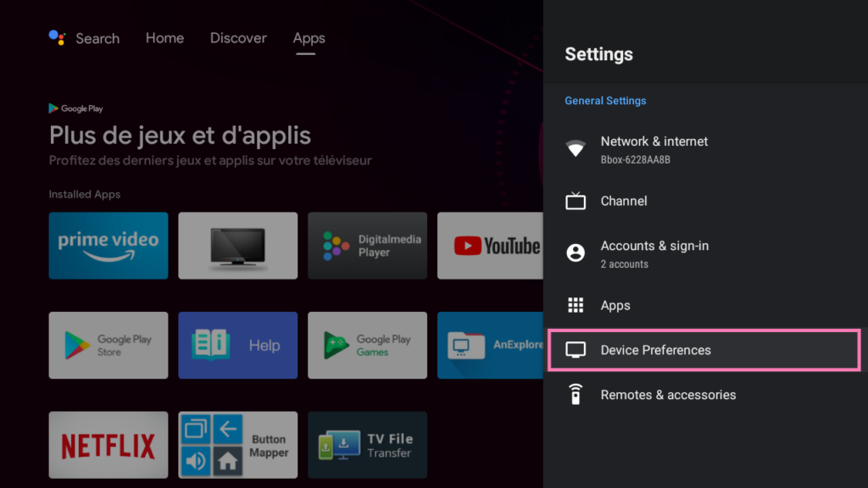Image resolution: width=868 pixels, height=488 pixels.
Task: Launch Google Play Games
Action: pos(368,346)
